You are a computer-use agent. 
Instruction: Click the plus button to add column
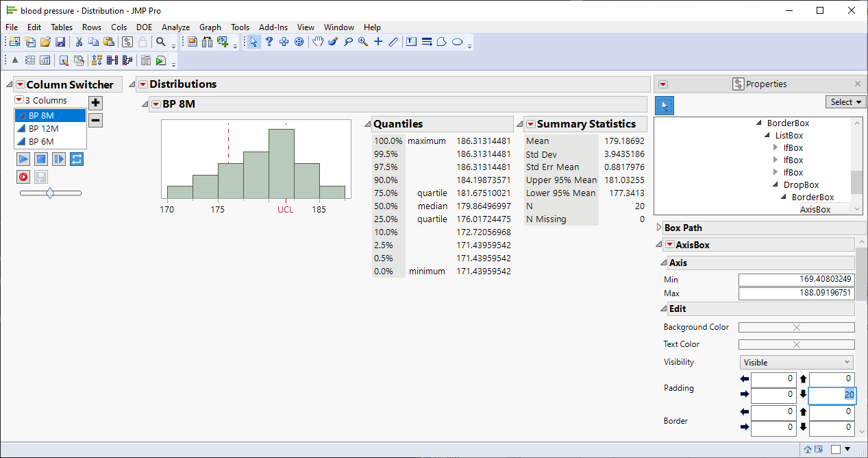coord(95,103)
